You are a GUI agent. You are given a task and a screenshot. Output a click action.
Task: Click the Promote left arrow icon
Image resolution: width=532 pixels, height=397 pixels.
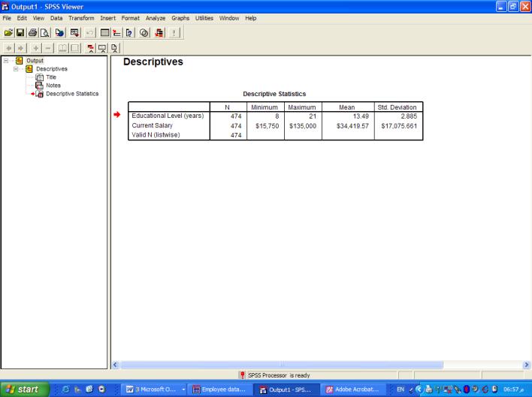tap(9, 48)
